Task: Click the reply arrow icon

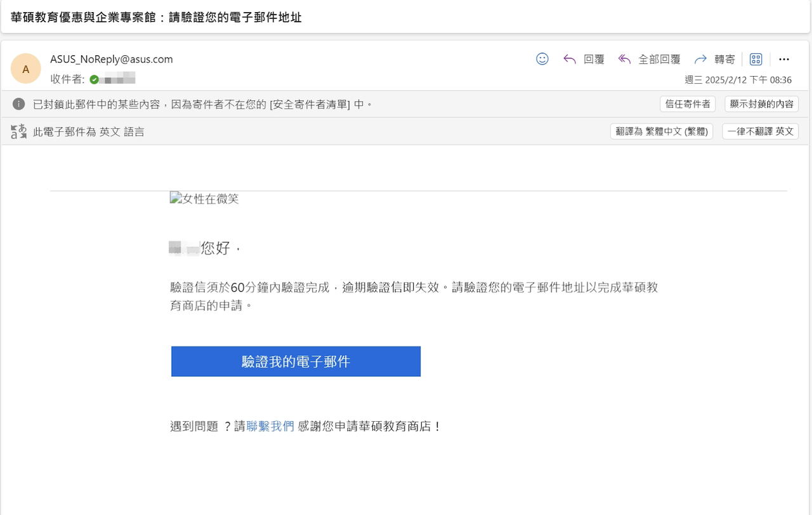Action: coord(570,59)
